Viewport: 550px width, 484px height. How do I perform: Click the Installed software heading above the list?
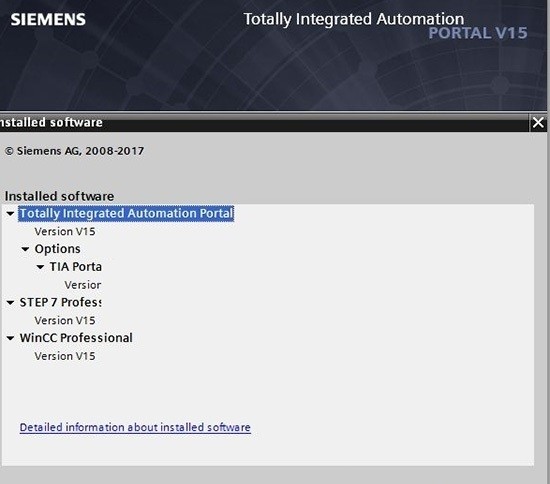coord(59,196)
